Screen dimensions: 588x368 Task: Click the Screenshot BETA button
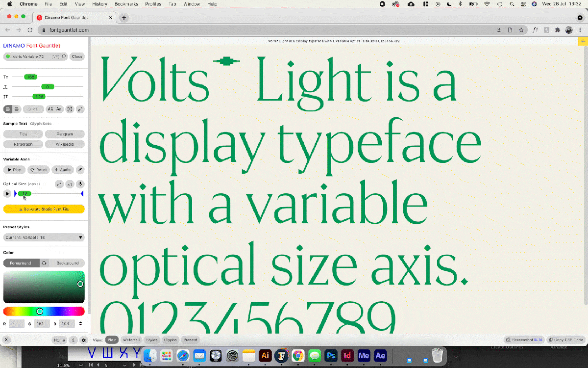[524, 340]
